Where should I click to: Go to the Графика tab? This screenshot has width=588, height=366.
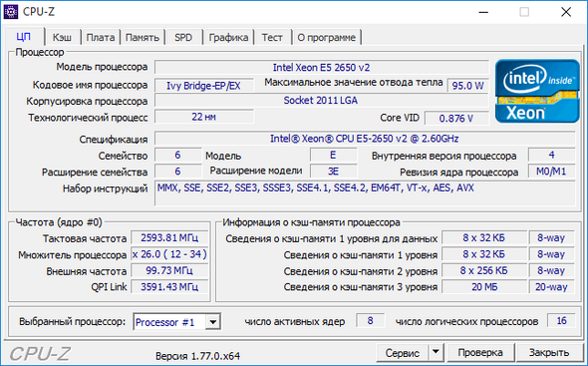coord(228,38)
